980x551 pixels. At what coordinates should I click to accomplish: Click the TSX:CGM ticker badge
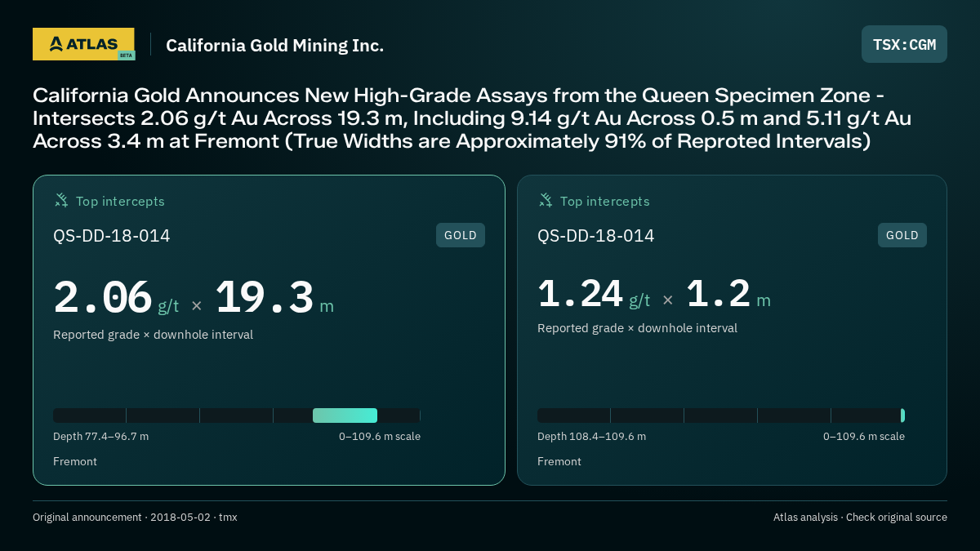coord(904,44)
